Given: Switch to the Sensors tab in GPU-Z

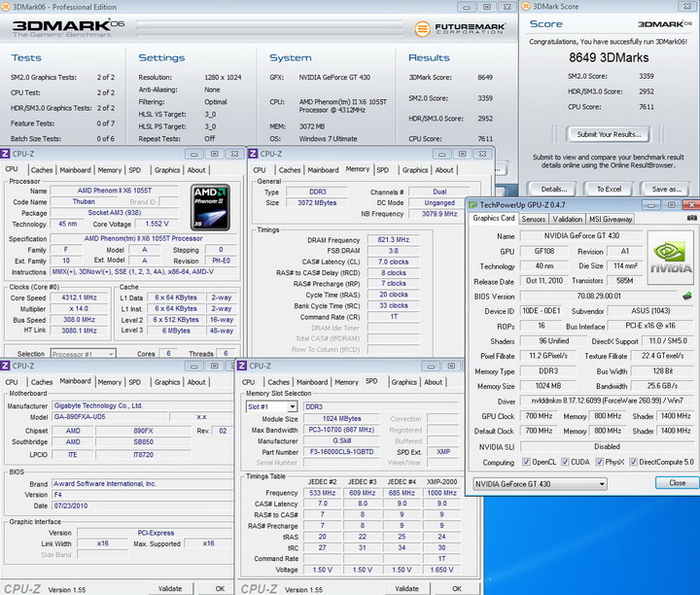Looking at the screenshot, I should pos(534,219).
